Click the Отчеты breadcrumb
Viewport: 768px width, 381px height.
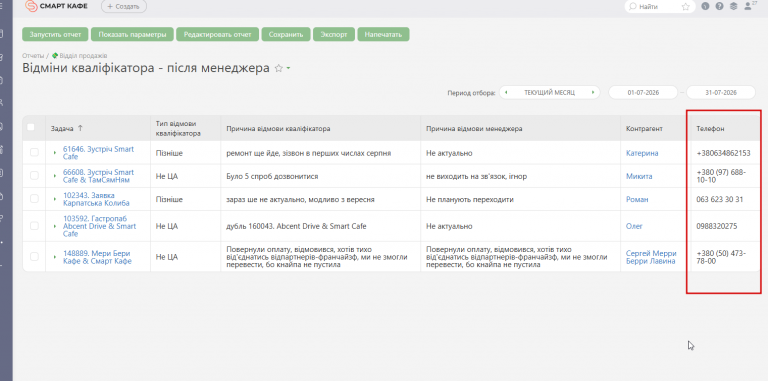click(33, 56)
